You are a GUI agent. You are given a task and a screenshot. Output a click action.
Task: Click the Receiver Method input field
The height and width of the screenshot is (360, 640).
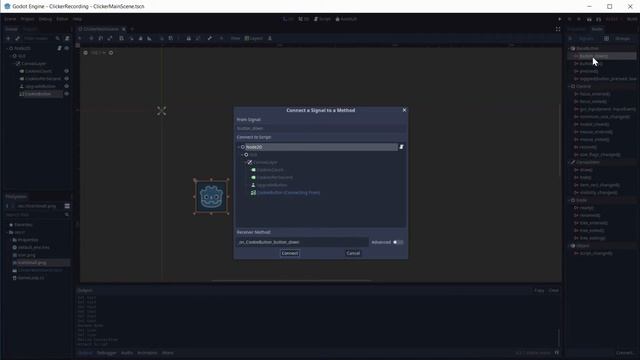[302, 242]
